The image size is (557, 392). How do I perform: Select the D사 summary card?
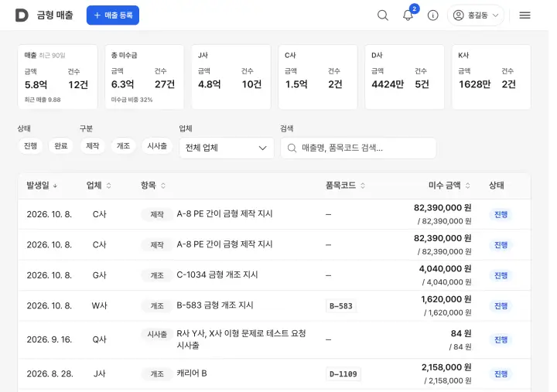[x=405, y=77]
